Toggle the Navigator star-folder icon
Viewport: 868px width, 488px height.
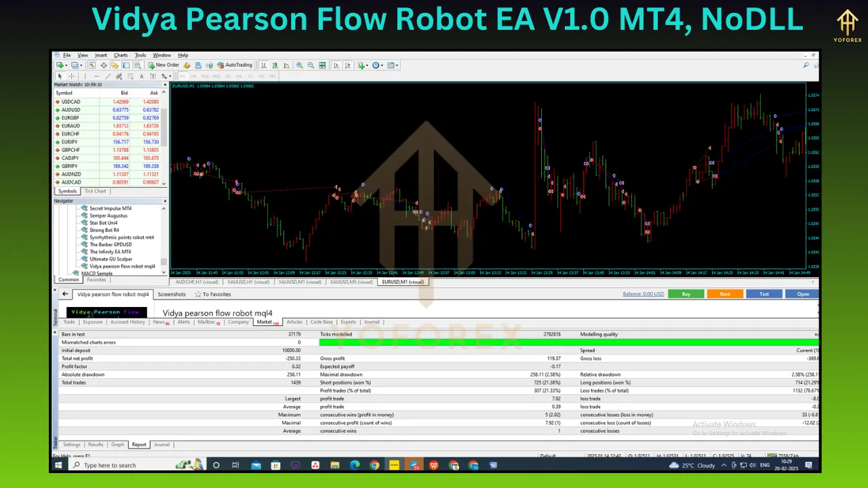(x=115, y=65)
